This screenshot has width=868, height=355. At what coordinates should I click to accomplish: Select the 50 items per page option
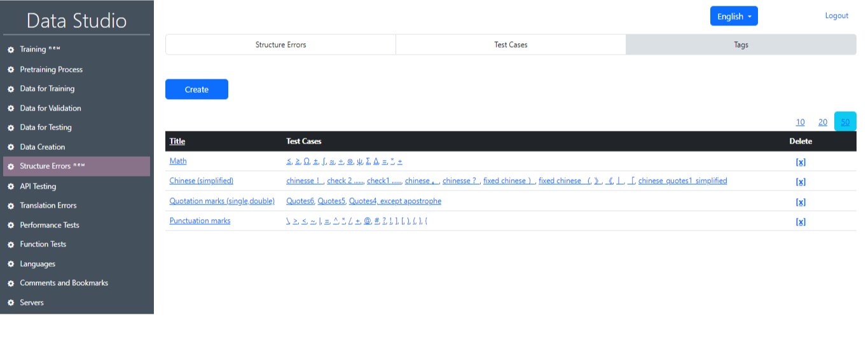(845, 122)
